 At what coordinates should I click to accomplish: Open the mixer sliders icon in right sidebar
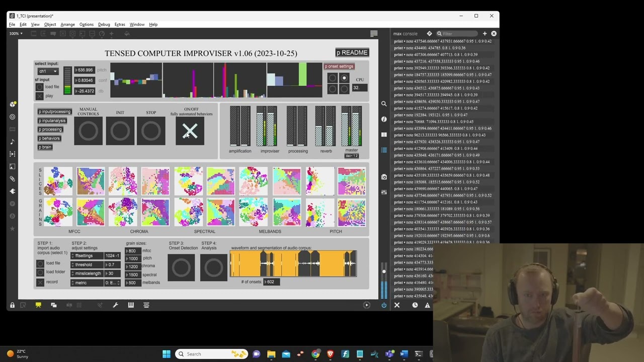[x=384, y=192]
